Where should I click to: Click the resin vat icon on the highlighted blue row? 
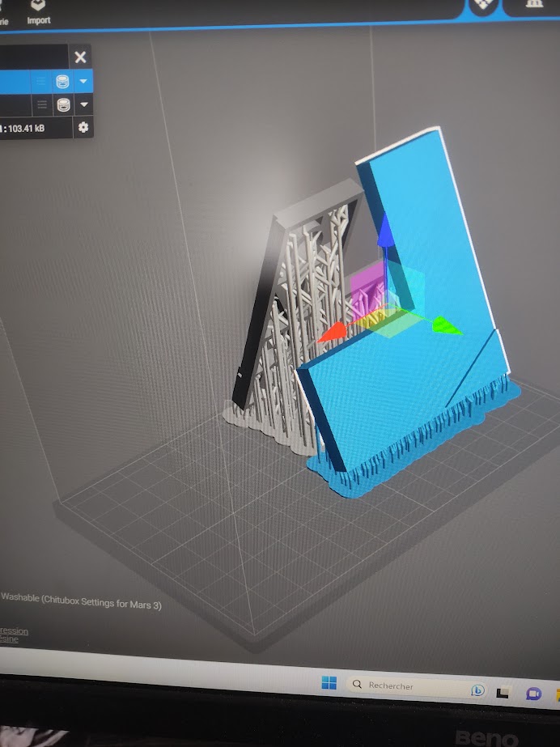click(x=62, y=82)
